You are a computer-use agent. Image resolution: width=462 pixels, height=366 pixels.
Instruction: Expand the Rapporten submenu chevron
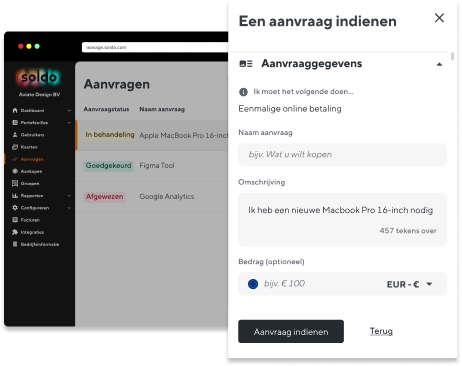click(x=69, y=196)
